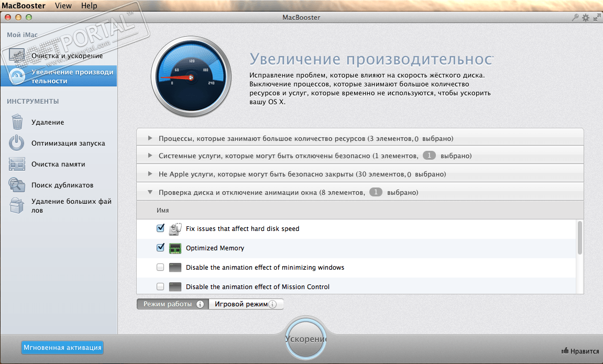The image size is (603, 364).
Task: Click the fullscreen arrows icon
Action: [x=597, y=17]
